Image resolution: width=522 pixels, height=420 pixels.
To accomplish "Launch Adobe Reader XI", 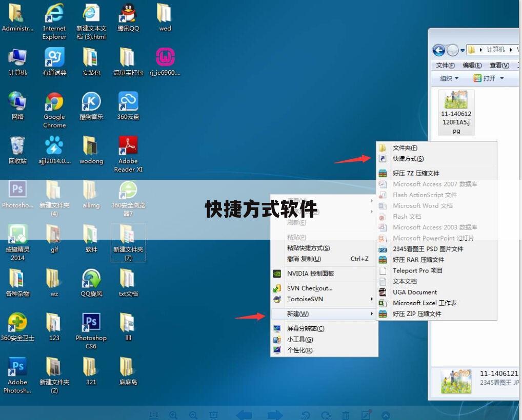I will click(x=128, y=154).
